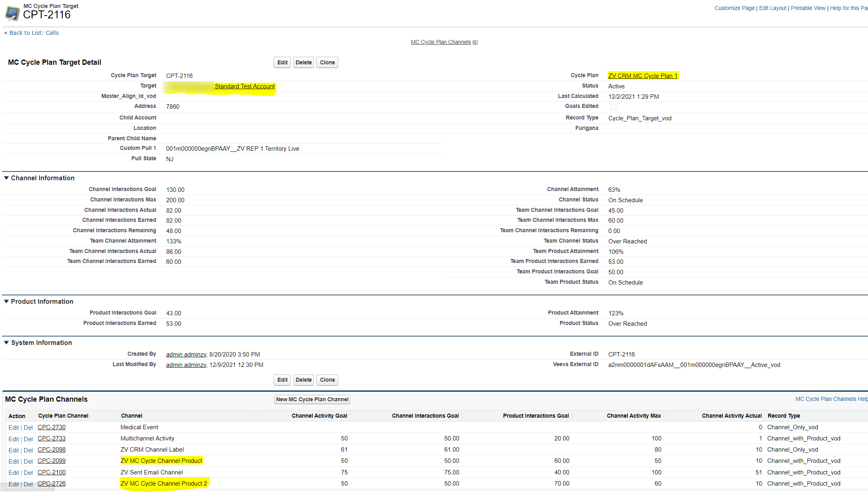
Task: Edit the ZV MC Cycle Channel Product row
Action: click(14, 461)
